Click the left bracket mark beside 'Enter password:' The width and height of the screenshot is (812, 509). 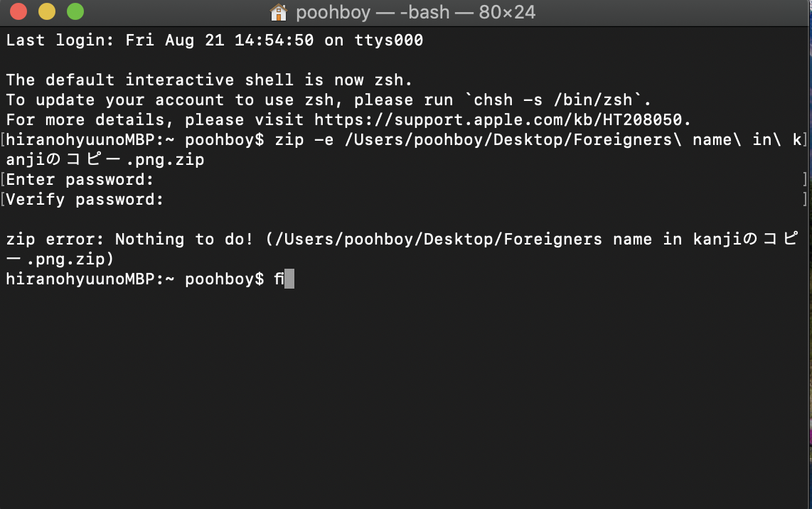tap(3, 180)
